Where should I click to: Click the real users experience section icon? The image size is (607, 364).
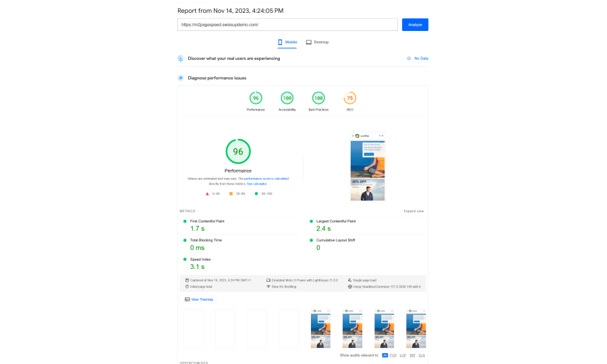click(181, 59)
